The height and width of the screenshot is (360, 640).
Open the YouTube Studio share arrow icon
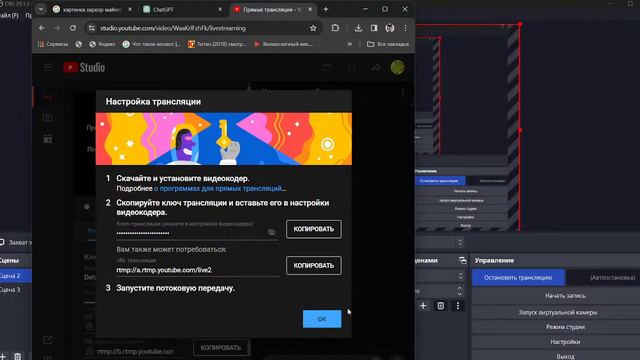pyautogui.click(x=376, y=67)
